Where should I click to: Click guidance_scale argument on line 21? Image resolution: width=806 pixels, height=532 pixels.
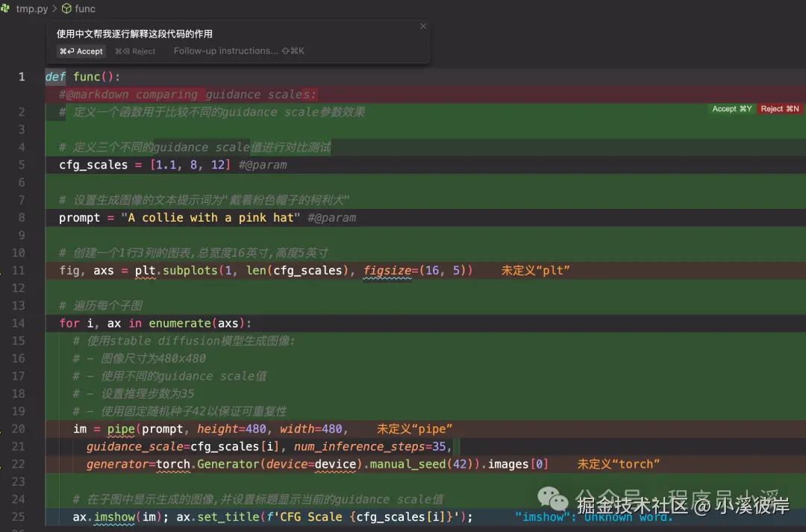click(135, 447)
